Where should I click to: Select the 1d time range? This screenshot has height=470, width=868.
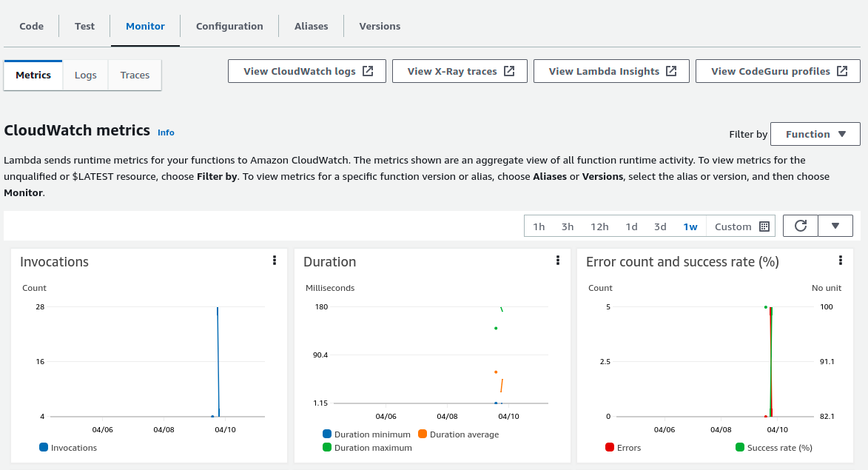point(631,226)
